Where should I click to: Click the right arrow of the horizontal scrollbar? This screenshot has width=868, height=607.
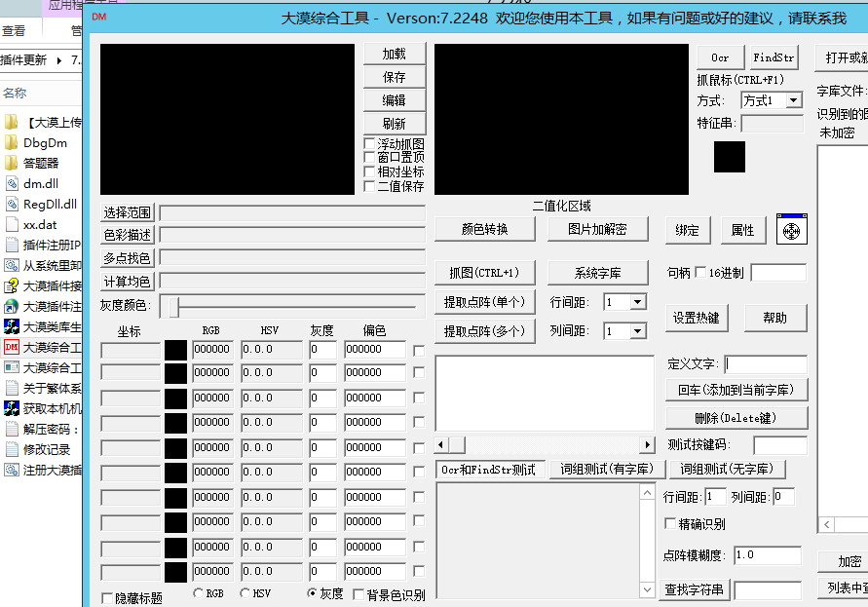(x=647, y=444)
